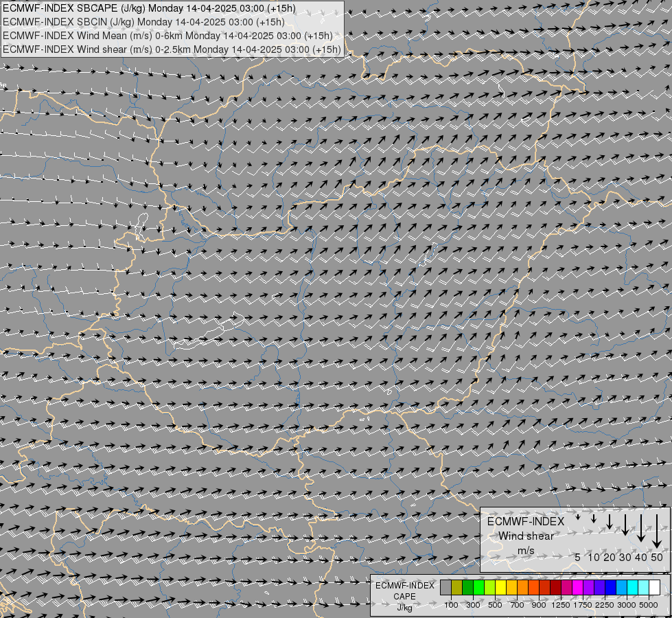Image resolution: width=672 pixels, height=618 pixels.
Task: Click the 20 m/s wind shear reference arrow
Action: coord(610,521)
